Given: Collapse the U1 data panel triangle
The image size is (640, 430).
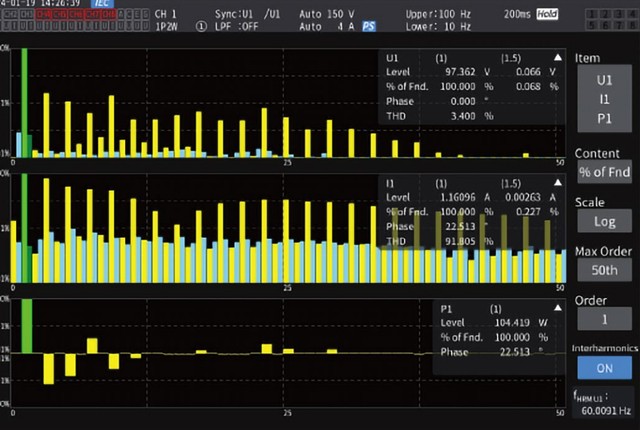Looking at the screenshot, I should (x=558, y=58).
